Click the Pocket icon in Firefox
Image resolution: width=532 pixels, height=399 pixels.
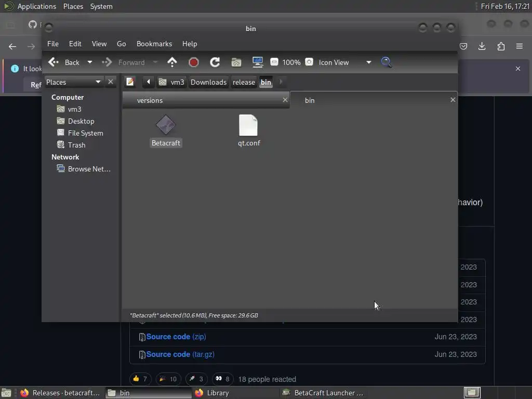[463, 46]
